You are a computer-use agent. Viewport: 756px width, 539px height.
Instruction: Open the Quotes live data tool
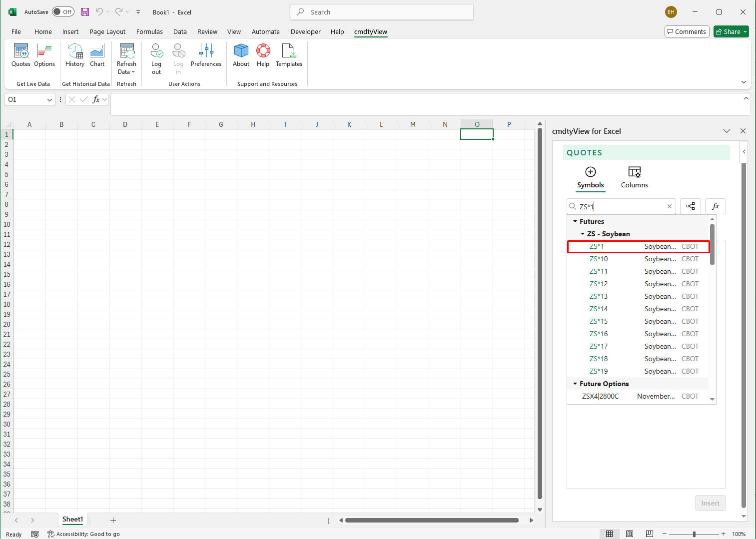pos(21,55)
